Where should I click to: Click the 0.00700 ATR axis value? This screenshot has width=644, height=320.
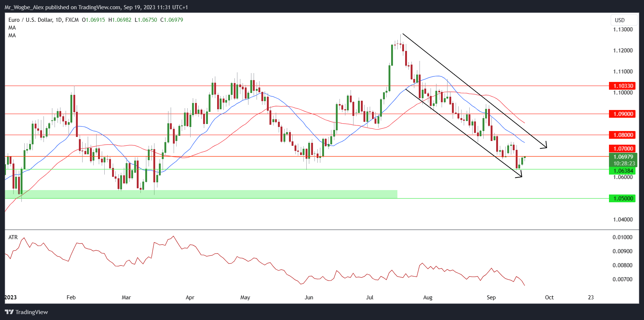coord(623,279)
